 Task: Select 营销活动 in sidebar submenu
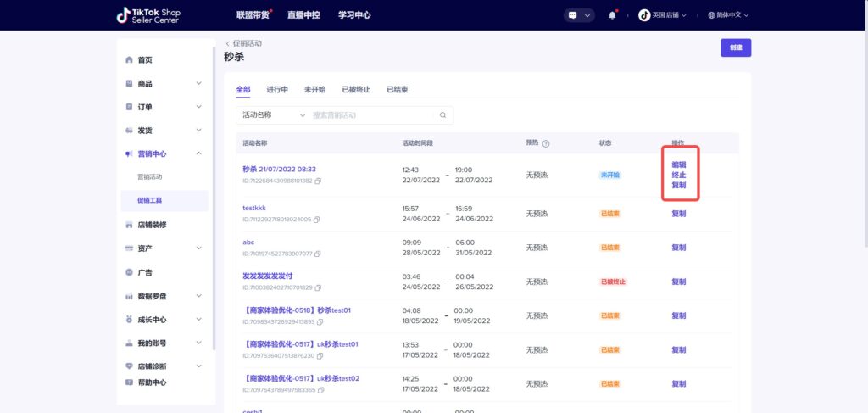[149, 177]
